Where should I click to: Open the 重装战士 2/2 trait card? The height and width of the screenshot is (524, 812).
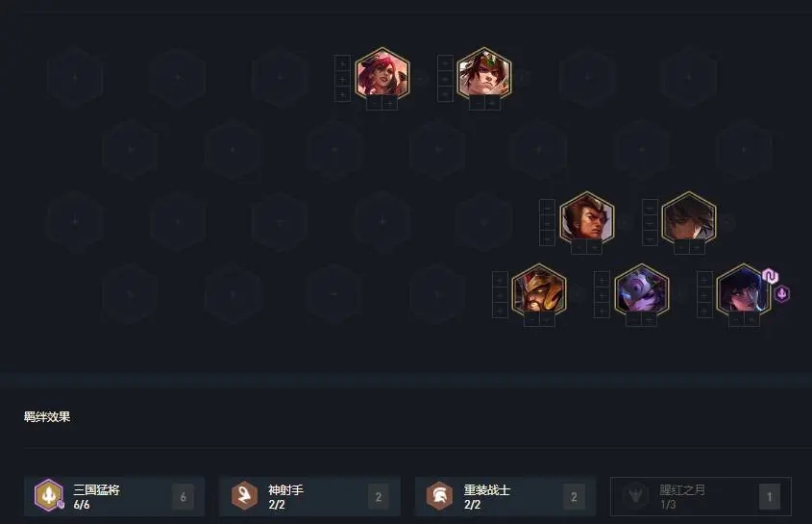click(504, 496)
